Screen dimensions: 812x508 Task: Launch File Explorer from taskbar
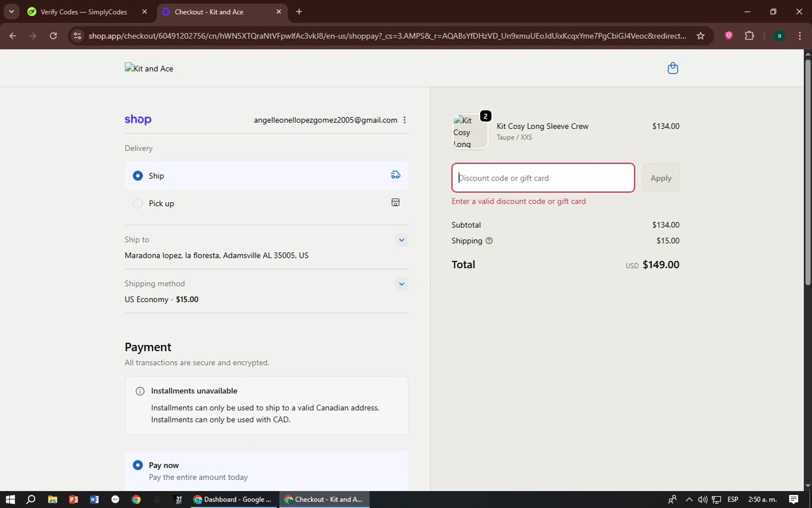[x=53, y=499]
